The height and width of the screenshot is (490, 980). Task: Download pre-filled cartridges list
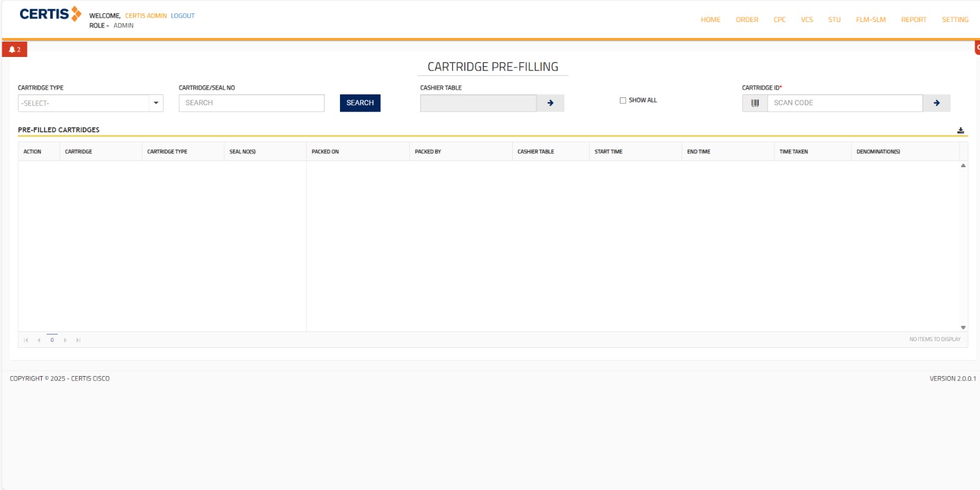(x=960, y=130)
